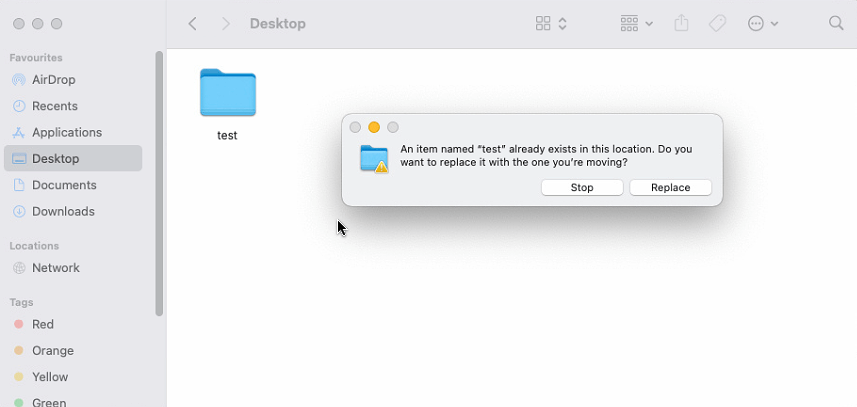Go forward with the right chevron
Viewport: 857px width, 407px height.
click(x=226, y=23)
